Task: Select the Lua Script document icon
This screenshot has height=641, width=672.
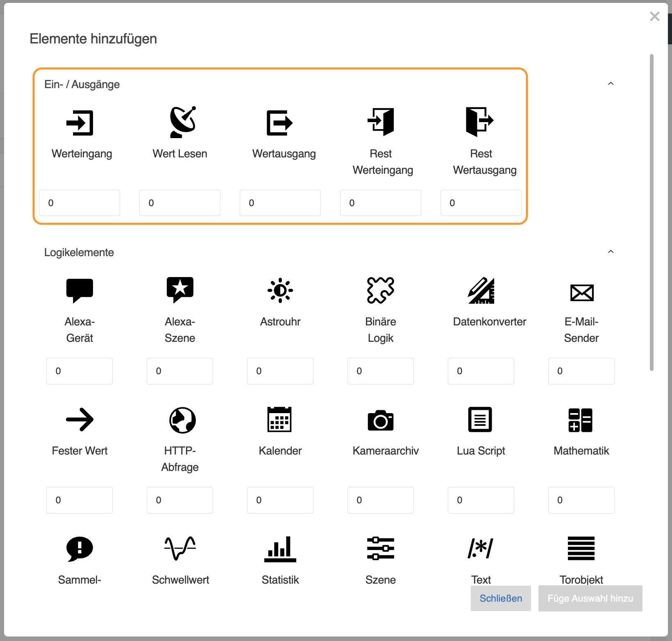Action: click(x=480, y=420)
